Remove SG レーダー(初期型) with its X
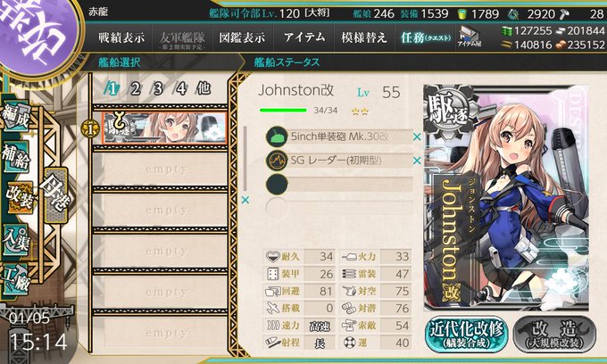This screenshot has width=607, height=364. point(417,161)
